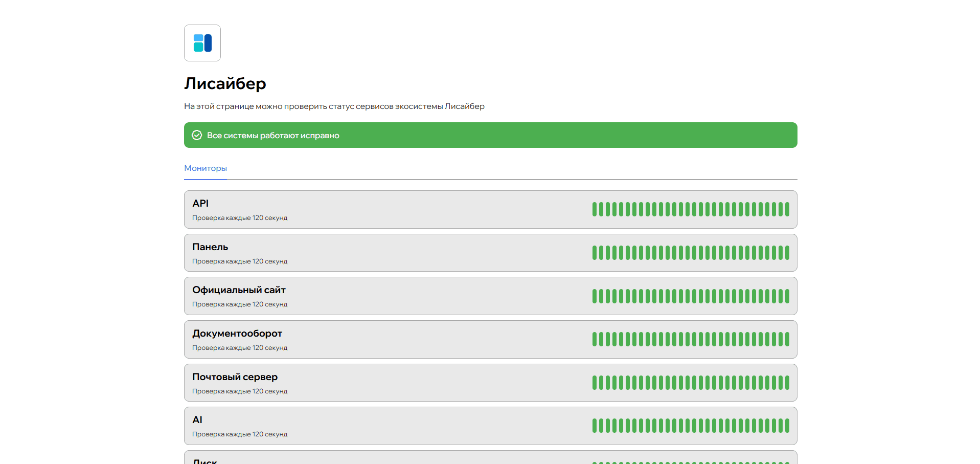The image size is (980, 464).
Task: Open the Мониторы tab
Action: point(206,168)
